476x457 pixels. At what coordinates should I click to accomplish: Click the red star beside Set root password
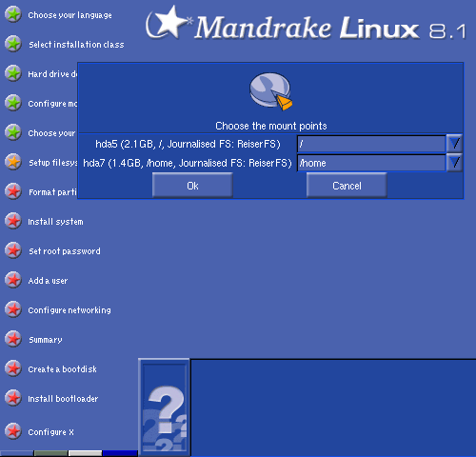click(13, 250)
